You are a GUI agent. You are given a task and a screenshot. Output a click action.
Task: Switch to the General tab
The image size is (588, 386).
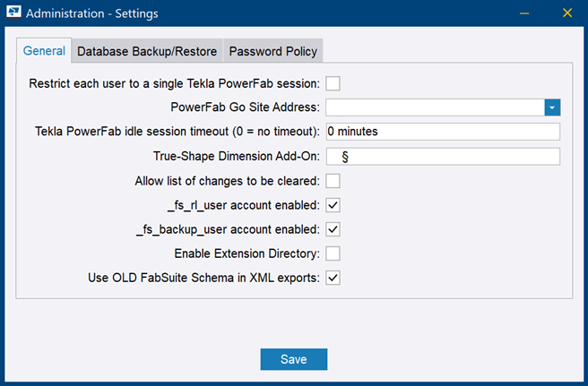coord(44,51)
